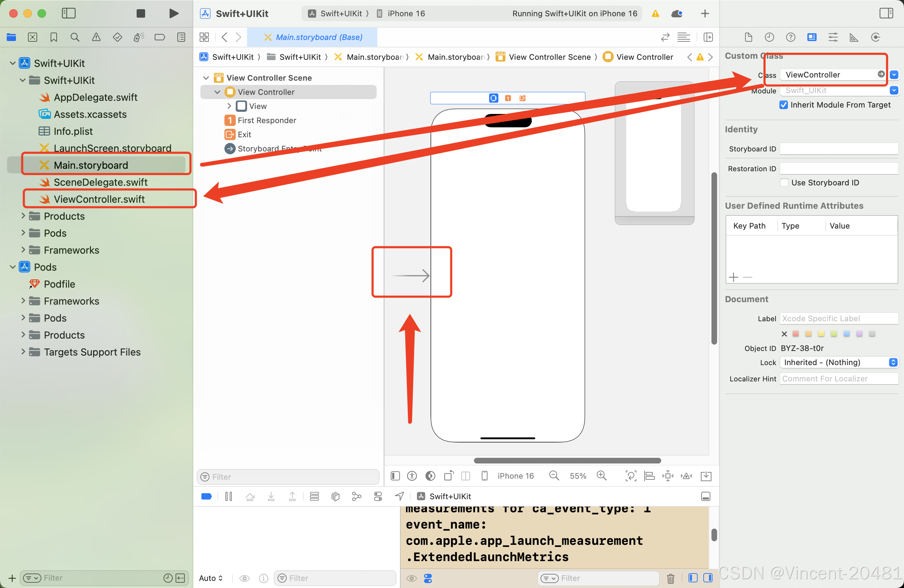
Task: Open the Size inspector ruler icon
Action: [854, 37]
